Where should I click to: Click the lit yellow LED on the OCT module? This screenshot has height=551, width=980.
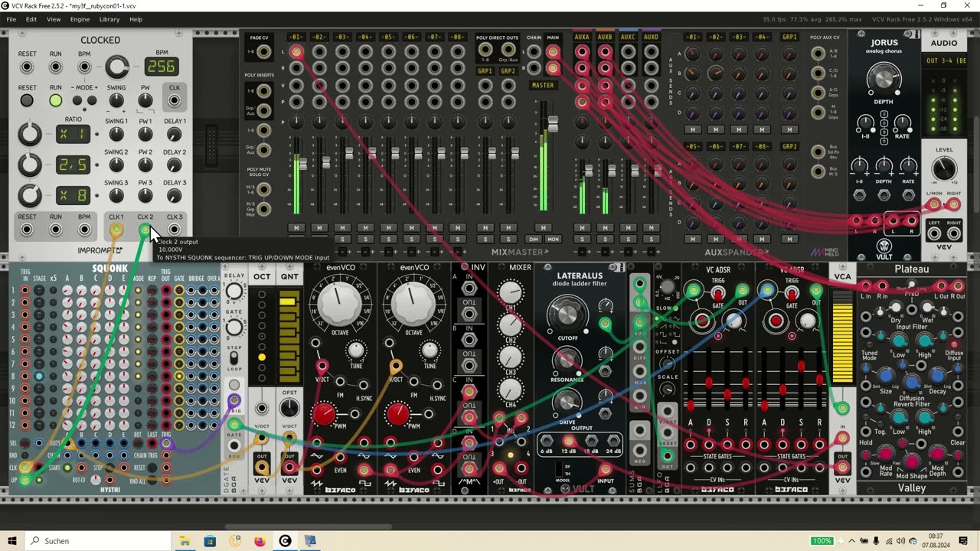(x=262, y=357)
